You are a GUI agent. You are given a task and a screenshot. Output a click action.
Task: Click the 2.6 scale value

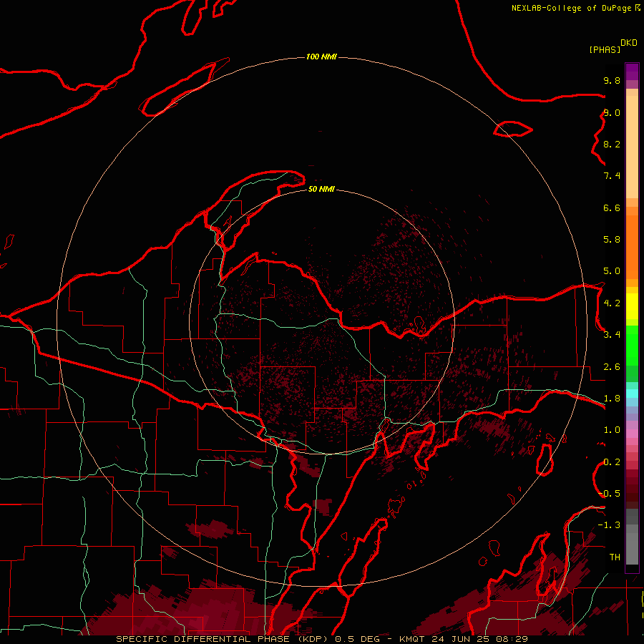coord(612,366)
